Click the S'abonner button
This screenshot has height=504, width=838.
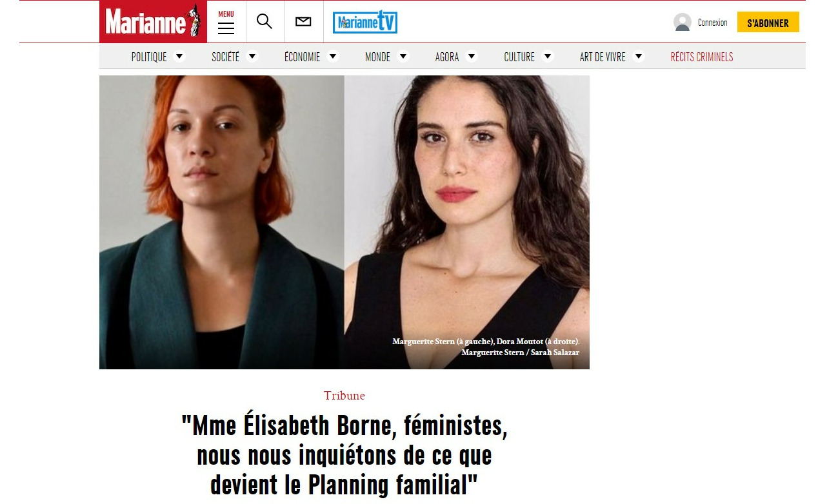pos(768,23)
